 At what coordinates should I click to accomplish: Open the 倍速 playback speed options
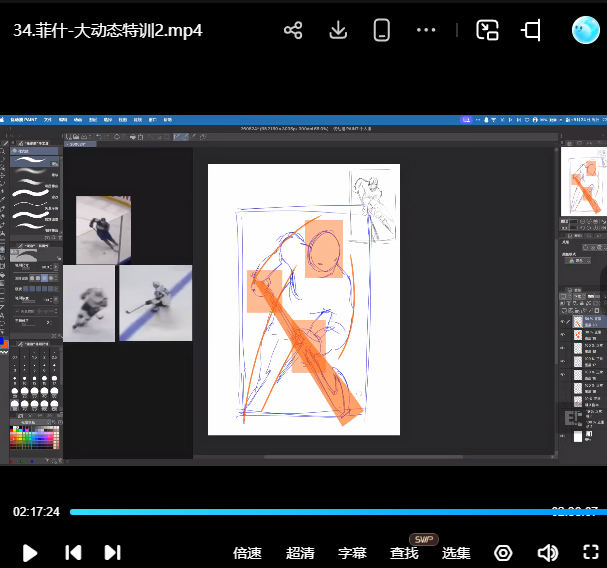tap(247, 553)
